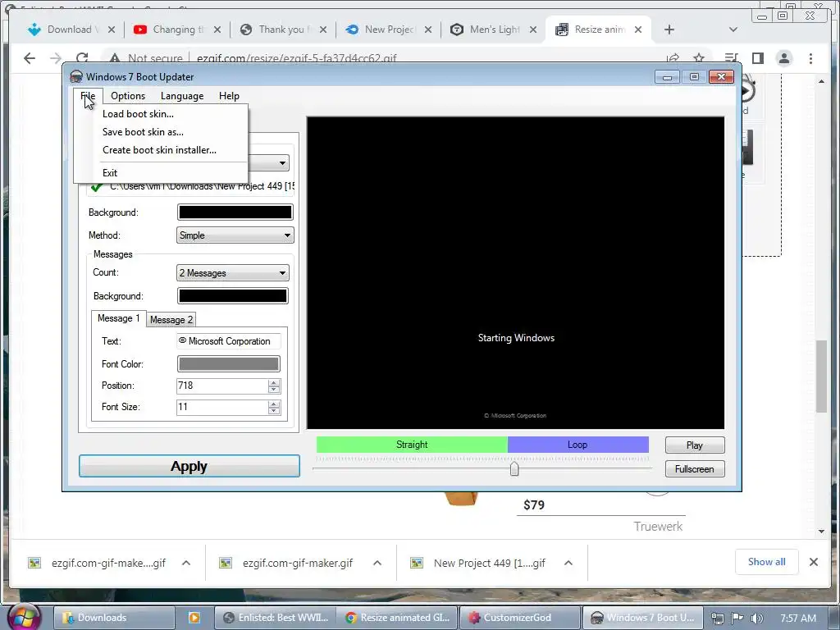Increase Position with the up arrow
Viewport: 840px width, 630px height.
[274, 382]
